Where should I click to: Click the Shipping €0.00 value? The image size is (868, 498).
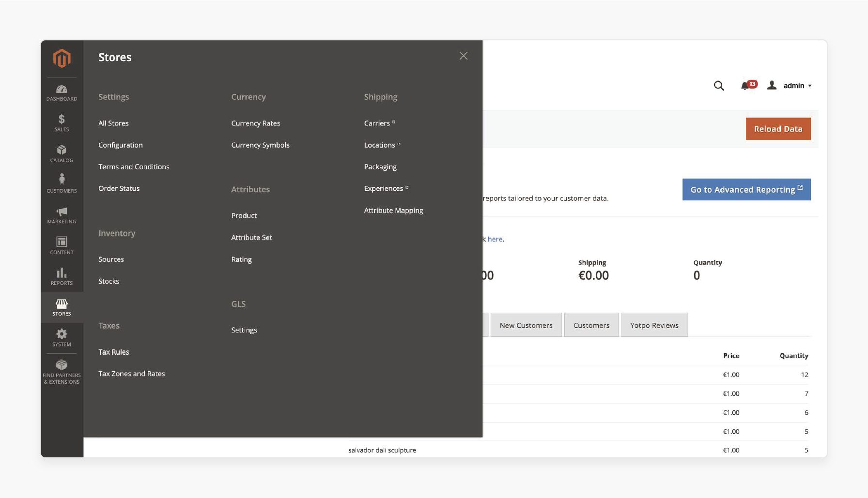[x=593, y=275]
